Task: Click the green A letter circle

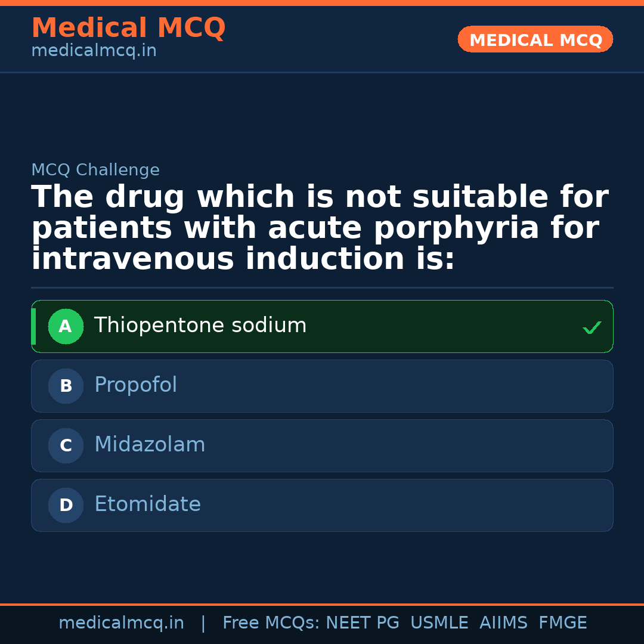Action: (66, 327)
